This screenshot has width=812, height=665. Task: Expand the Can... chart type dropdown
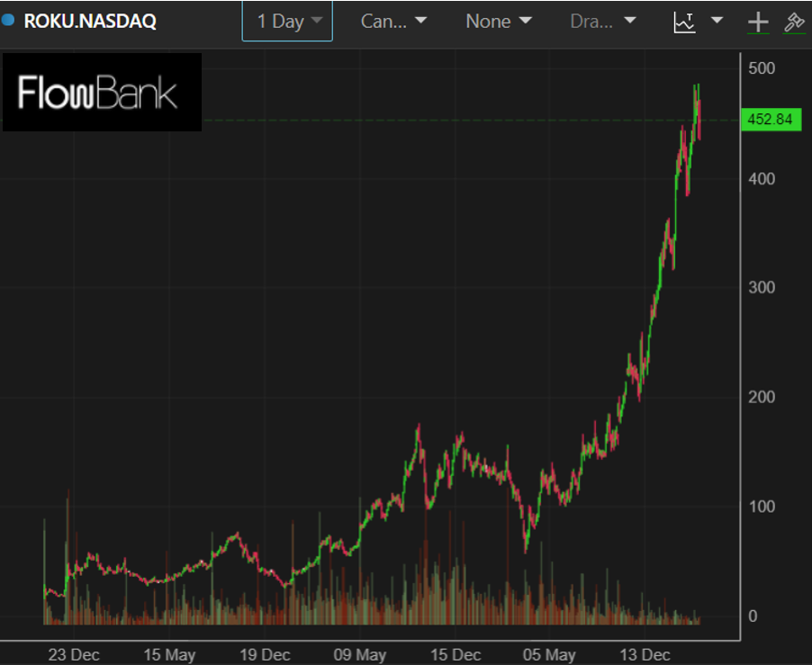tap(394, 21)
